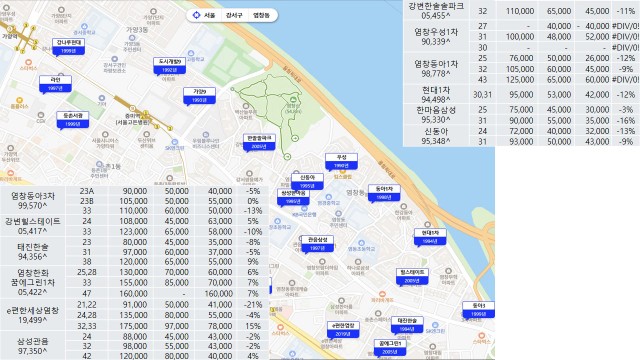Click the 염창산 park icon

pos(293,100)
